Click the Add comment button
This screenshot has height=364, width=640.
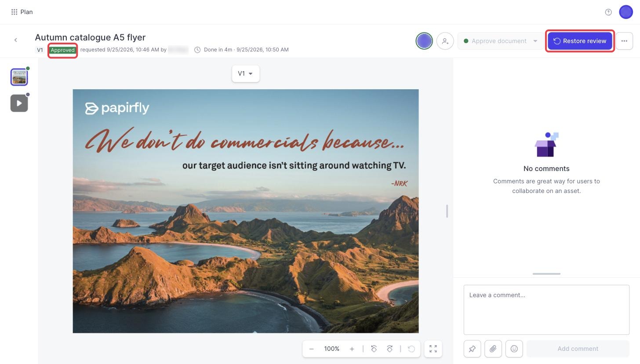pos(578,349)
